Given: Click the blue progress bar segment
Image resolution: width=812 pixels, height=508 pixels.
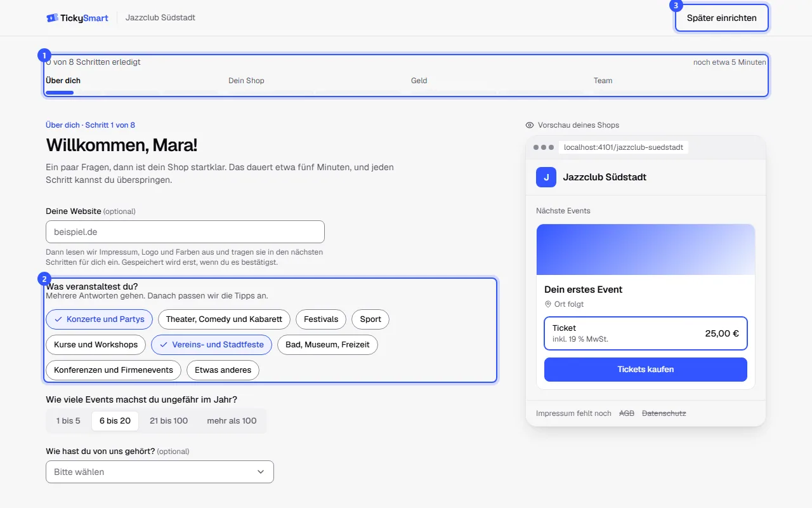Looking at the screenshot, I should (x=60, y=93).
